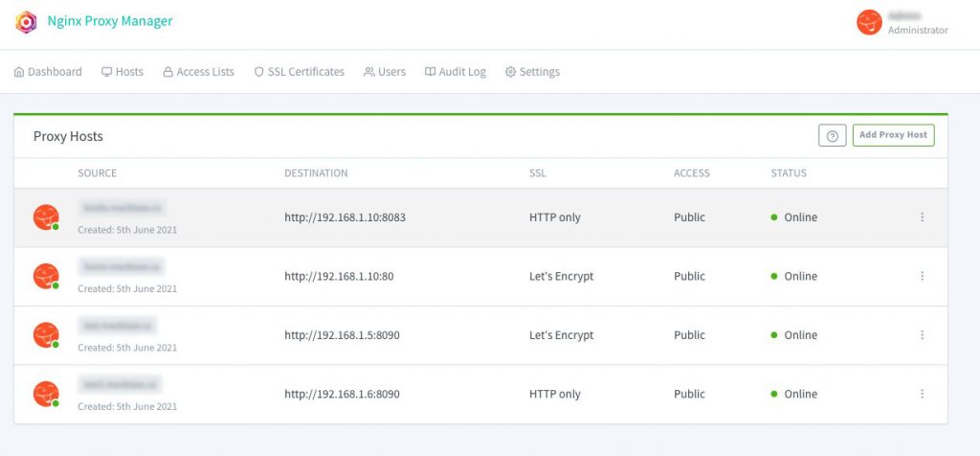Open the Settings page
980x456 pixels.
click(x=532, y=72)
